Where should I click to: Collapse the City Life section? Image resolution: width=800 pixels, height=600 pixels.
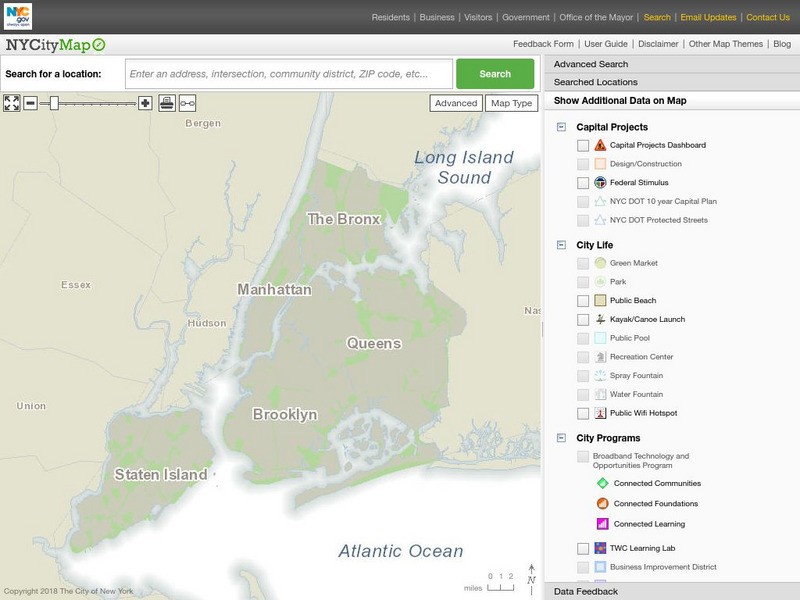[x=564, y=243]
